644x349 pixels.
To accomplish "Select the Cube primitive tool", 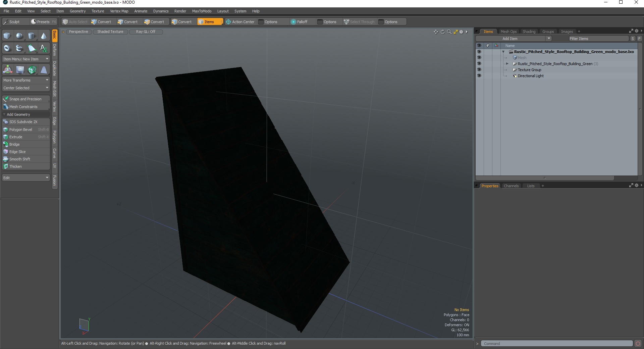I will coord(7,36).
